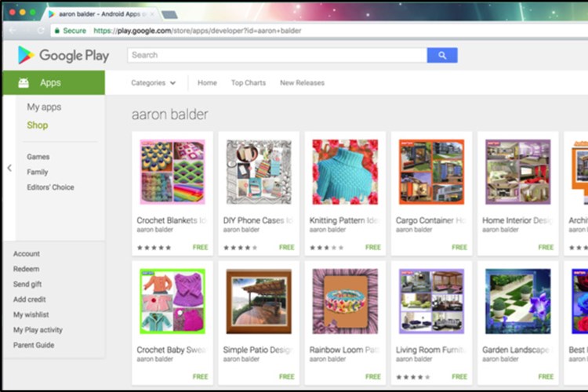Click the browser address bar URL
This screenshot has width=588, height=392.
pyautogui.click(x=197, y=31)
